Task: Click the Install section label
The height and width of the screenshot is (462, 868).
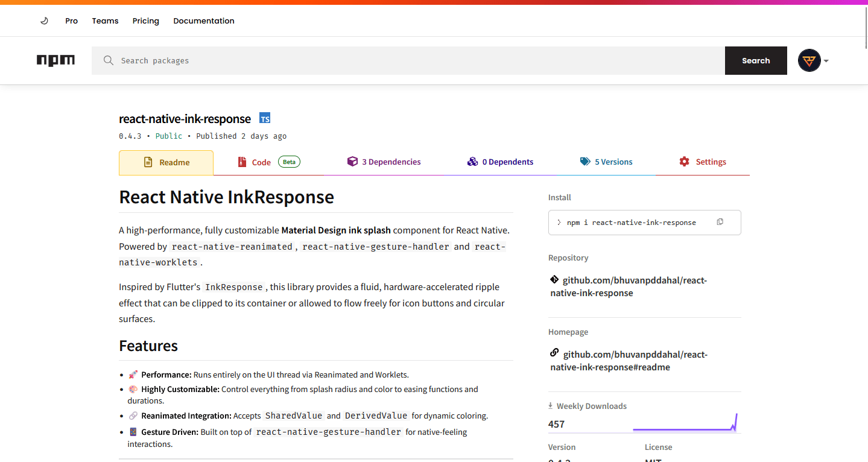Action: 559,197
